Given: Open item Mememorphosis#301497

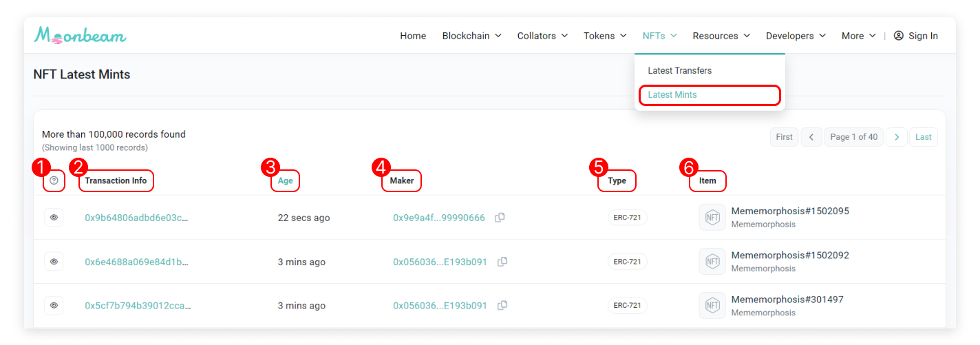Looking at the screenshot, I should (x=787, y=300).
